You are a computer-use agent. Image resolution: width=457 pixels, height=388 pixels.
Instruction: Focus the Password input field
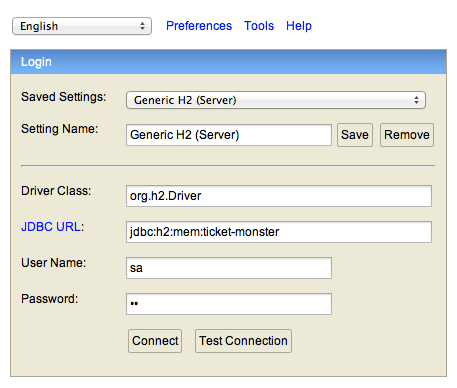(229, 304)
